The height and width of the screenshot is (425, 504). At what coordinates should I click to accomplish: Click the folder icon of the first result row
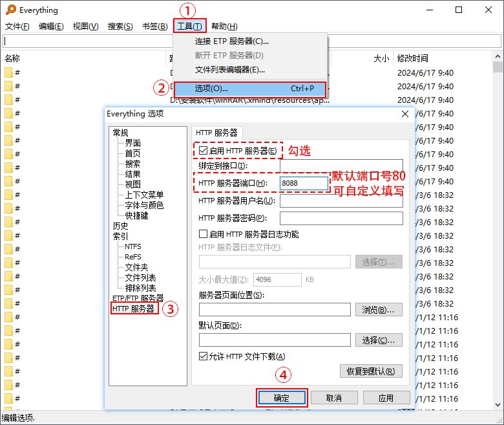tap(8, 72)
